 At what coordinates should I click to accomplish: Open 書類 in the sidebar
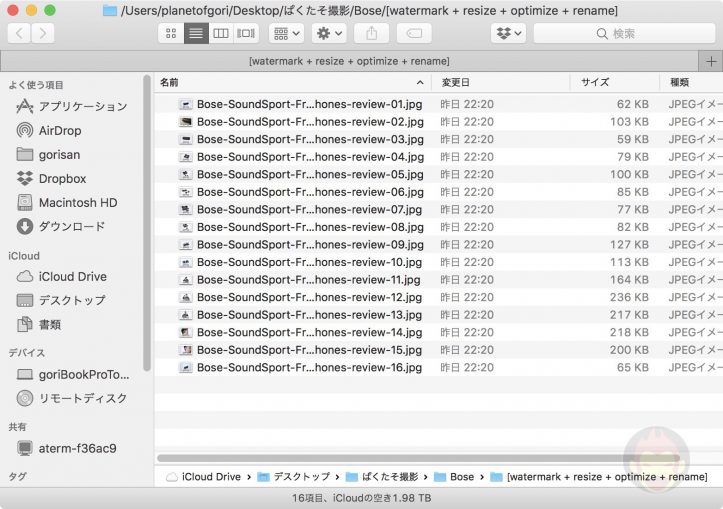[39, 325]
